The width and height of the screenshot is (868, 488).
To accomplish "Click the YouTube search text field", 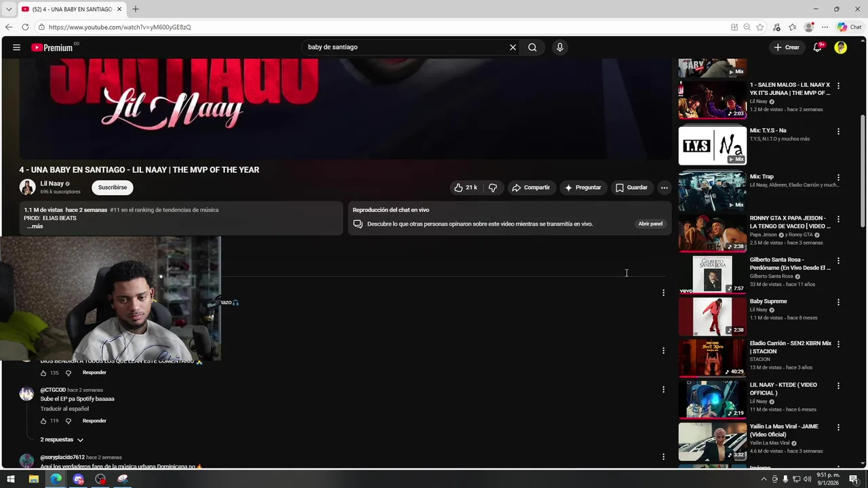I will click(406, 47).
